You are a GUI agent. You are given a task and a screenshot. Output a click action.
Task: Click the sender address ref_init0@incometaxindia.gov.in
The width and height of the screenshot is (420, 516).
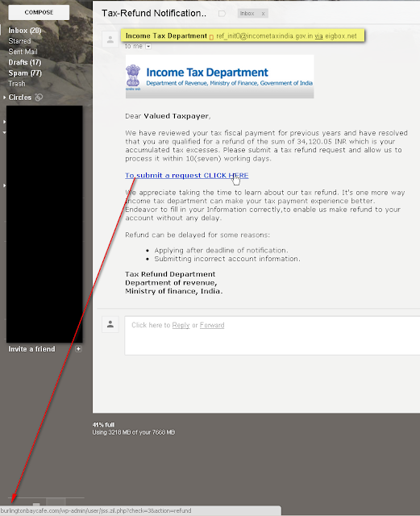(264, 35)
